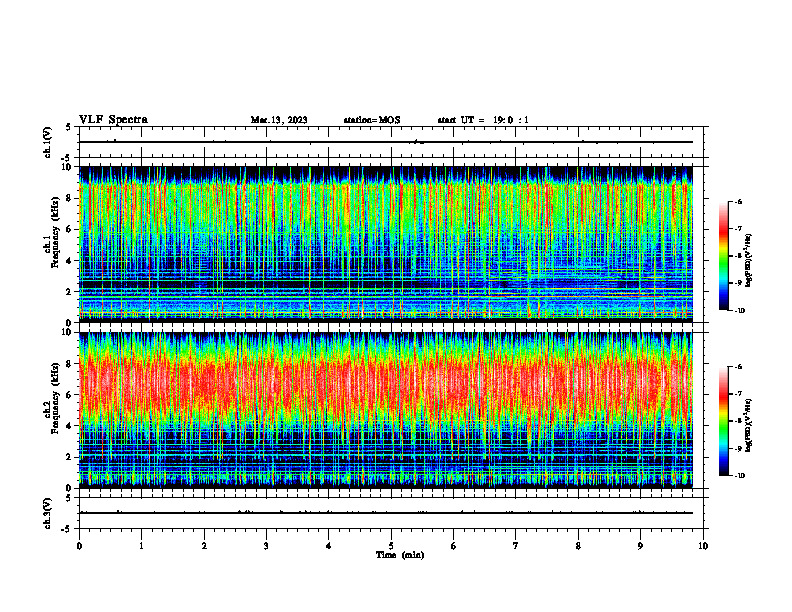Click the '6' kHz tick of ch.1 spectrogram

(70, 229)
